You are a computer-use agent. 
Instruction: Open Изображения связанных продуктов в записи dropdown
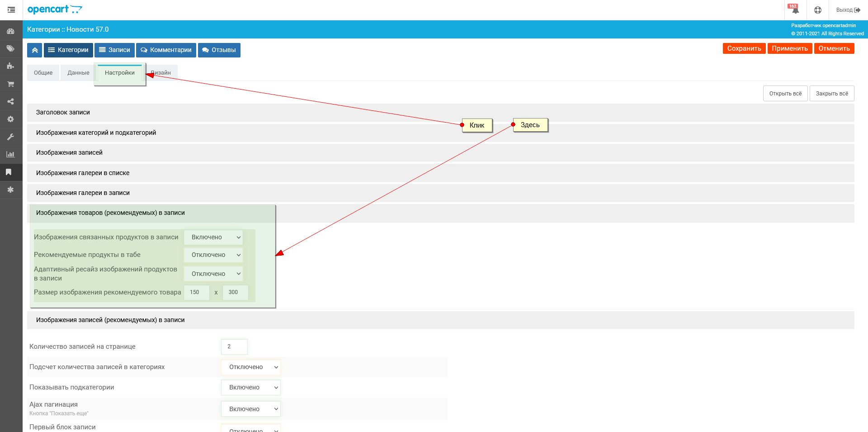(213, 237)
